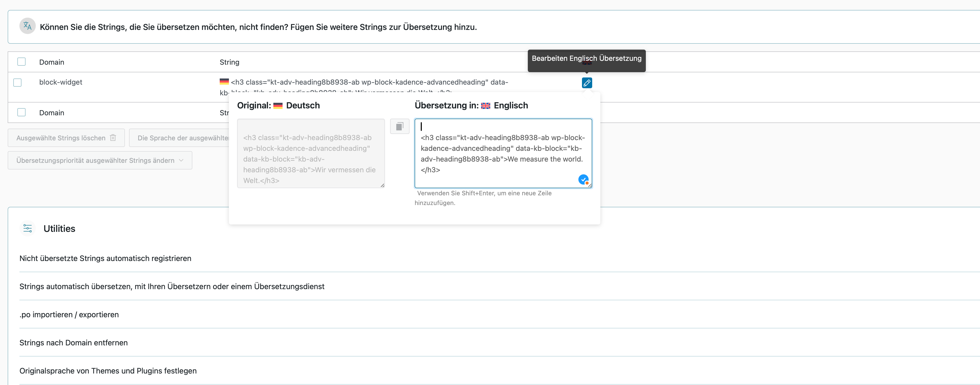Image resolution: width=980 pixels, height=385 pixels.
Task: Click the UK flag next to Englisch
Action: [485, 106]
